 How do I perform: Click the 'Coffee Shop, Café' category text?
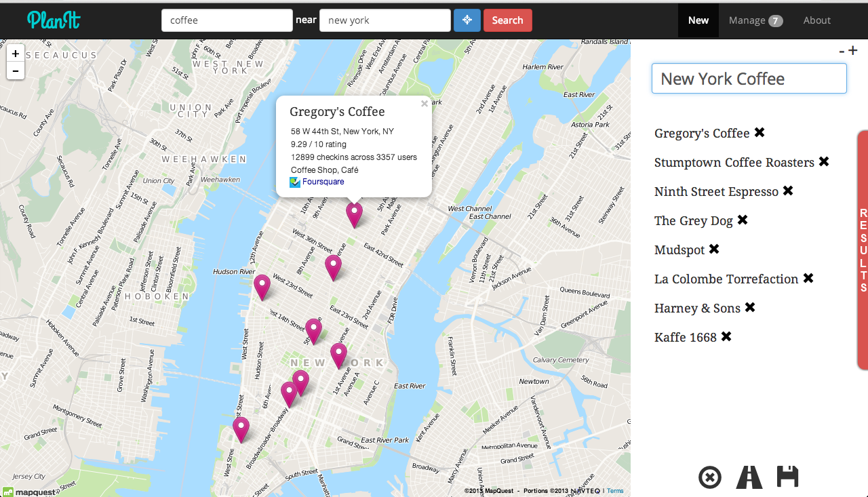click(325, 170)
